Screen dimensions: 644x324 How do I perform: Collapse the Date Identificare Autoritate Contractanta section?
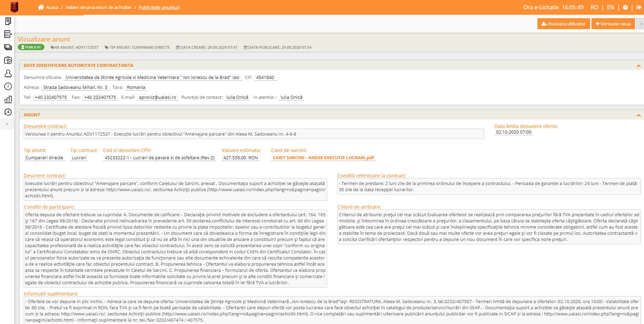click(638, 66)
